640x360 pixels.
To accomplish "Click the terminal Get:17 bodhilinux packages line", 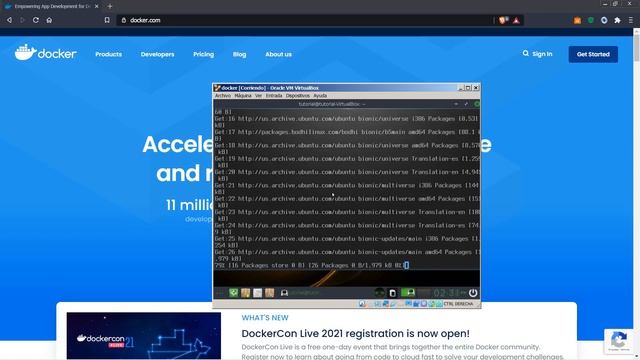I will 347,132.
